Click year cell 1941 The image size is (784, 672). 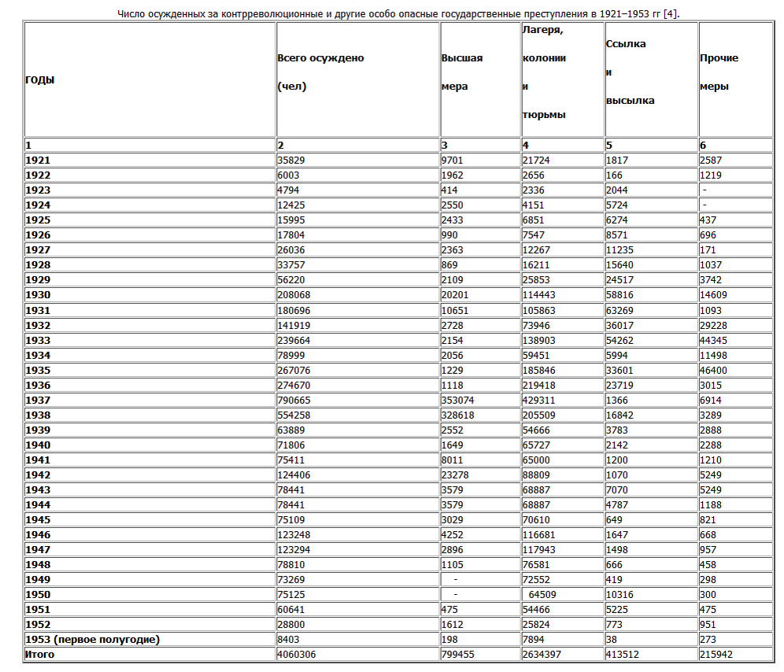pyautogui.click(x=150, y=460)
